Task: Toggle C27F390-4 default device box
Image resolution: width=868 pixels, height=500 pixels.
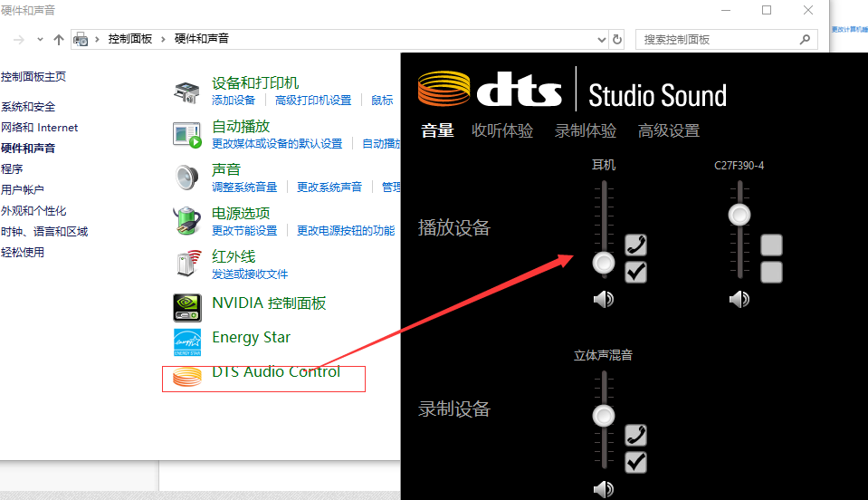Action: (771, 272)
